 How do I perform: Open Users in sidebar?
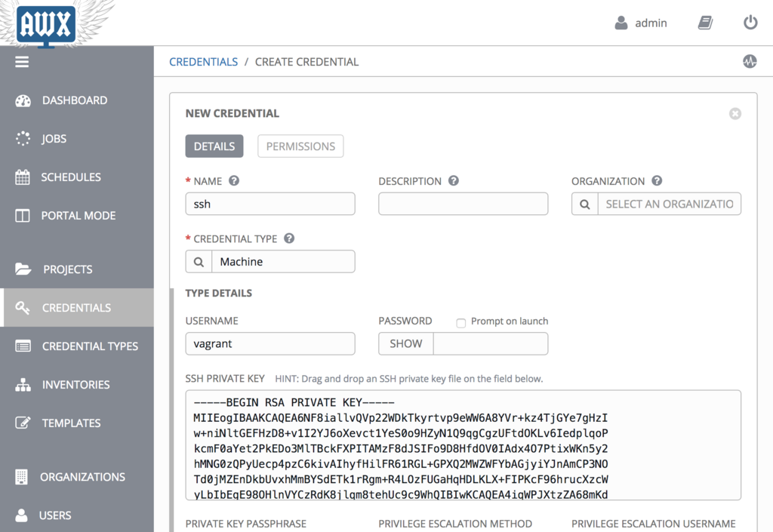pyautogui.click(x=77, y=515)
